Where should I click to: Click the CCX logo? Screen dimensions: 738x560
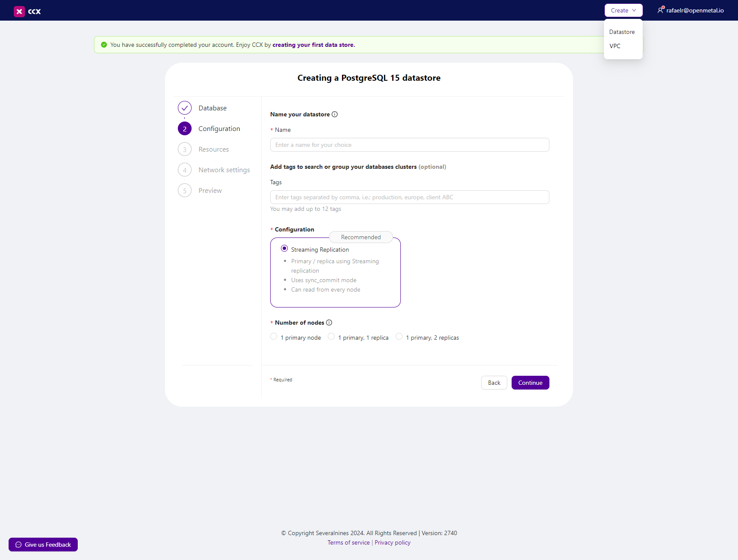coord(27,11)
